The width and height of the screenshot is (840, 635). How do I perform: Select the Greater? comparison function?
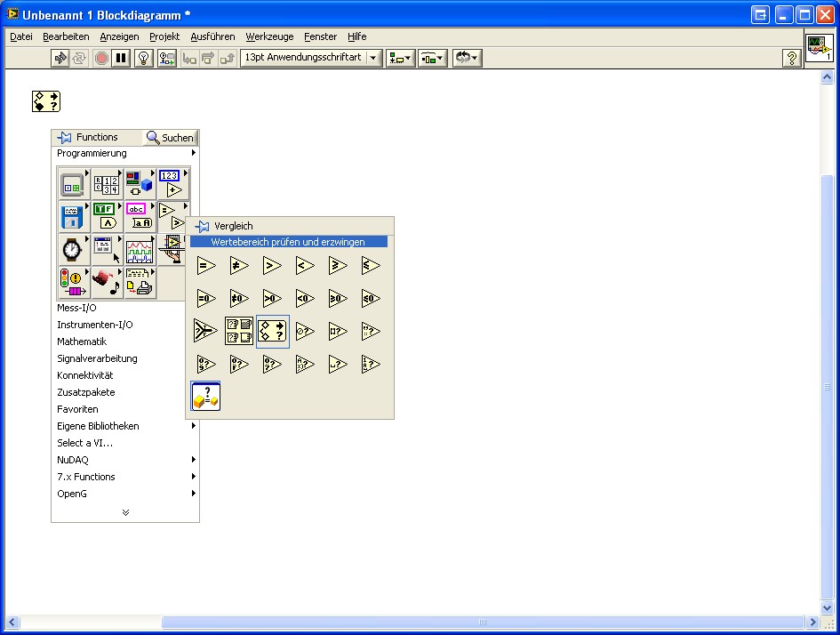[x=272, y=266]
